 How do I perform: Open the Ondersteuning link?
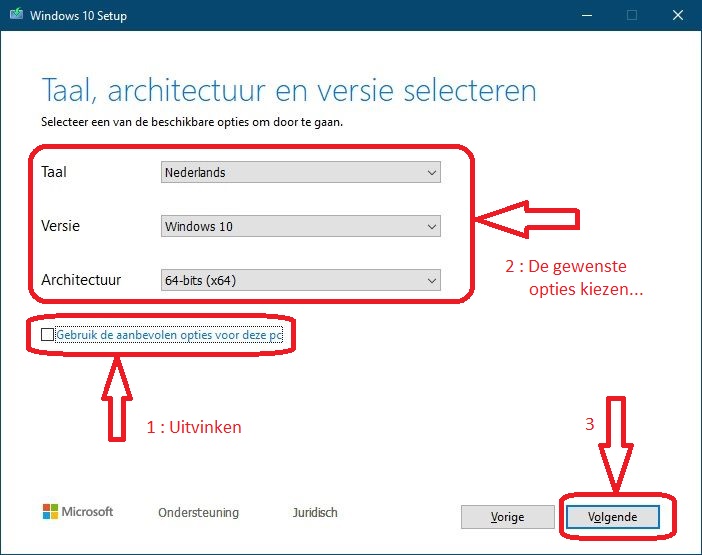pos(198,512)
